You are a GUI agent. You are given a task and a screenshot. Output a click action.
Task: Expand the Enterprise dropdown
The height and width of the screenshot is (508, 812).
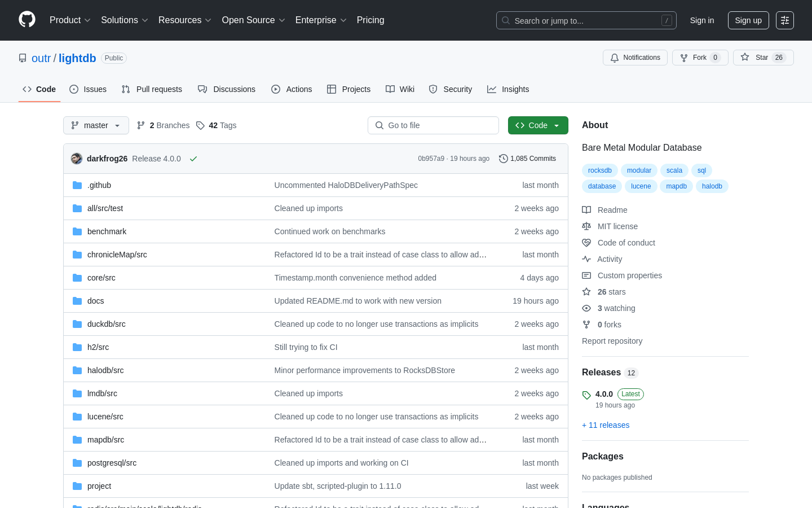click(x=321, y=20)
